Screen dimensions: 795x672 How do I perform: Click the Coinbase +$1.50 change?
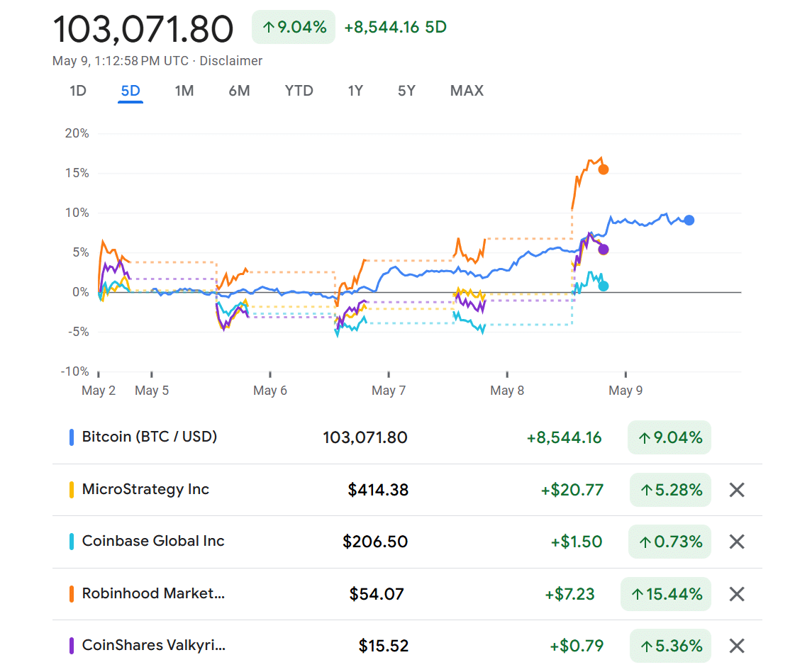[x=577, y=542]
